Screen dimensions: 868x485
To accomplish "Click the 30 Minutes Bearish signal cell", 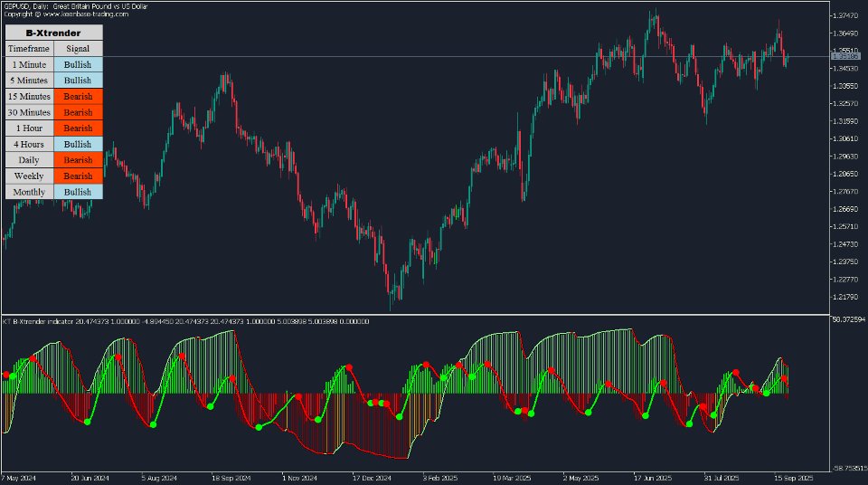I will tap(78, 112).
